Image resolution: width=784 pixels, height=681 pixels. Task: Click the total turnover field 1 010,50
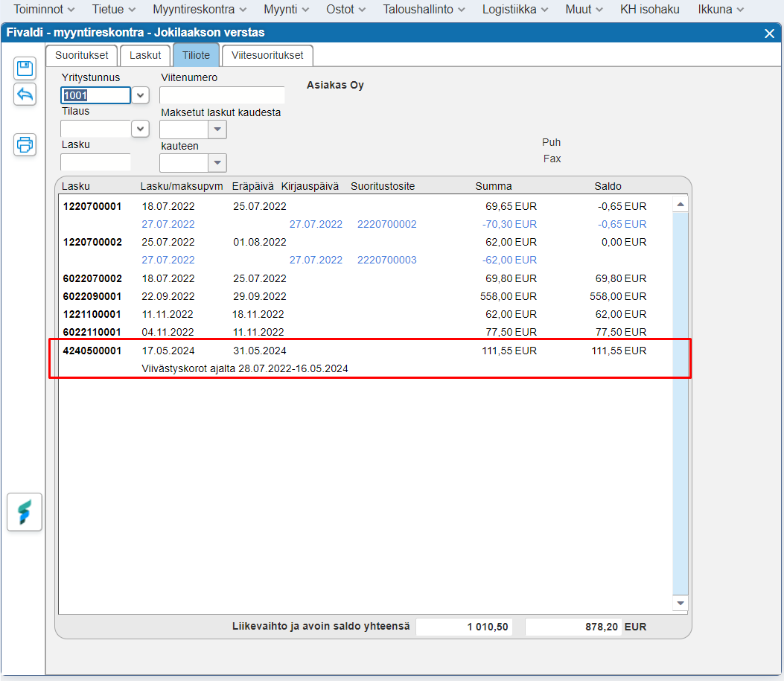coord(465,627)
